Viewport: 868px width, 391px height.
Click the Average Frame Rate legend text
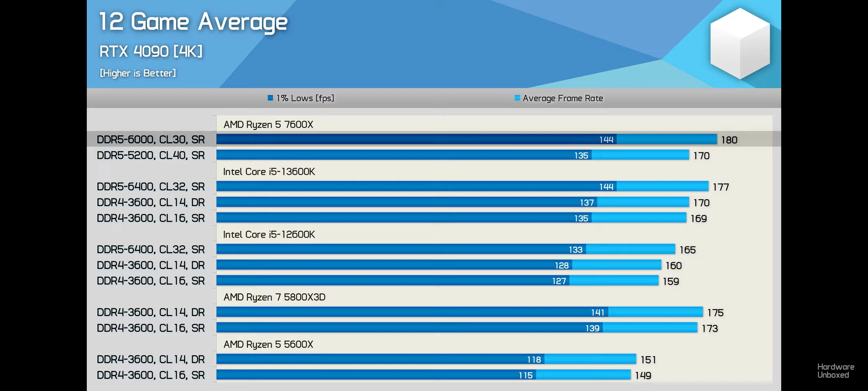coord(563,98)
